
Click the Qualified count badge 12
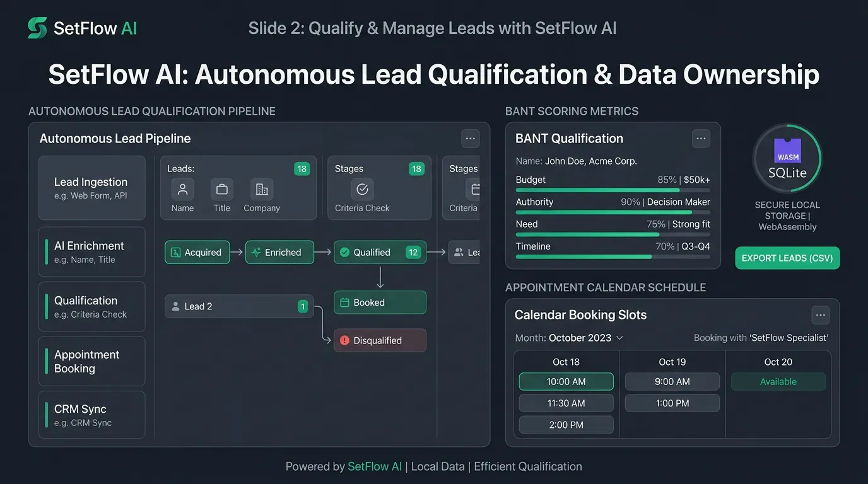tap(413, 252)
